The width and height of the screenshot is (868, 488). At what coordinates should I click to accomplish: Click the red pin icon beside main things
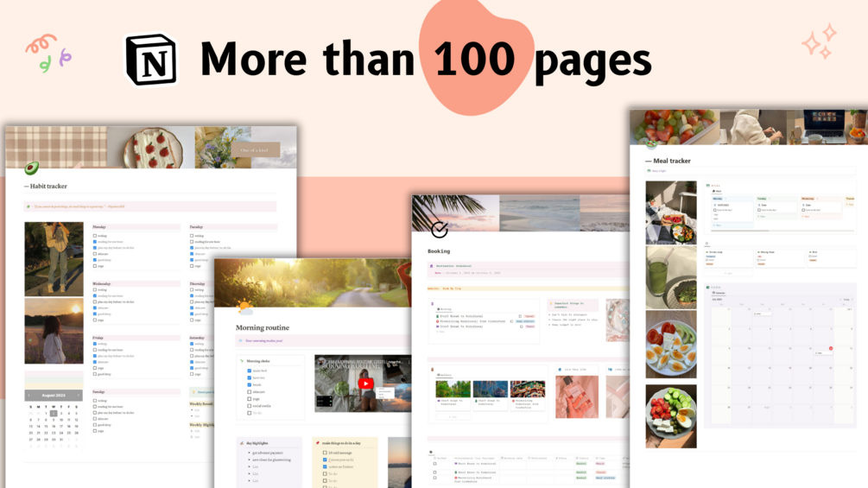pos(318,443)
